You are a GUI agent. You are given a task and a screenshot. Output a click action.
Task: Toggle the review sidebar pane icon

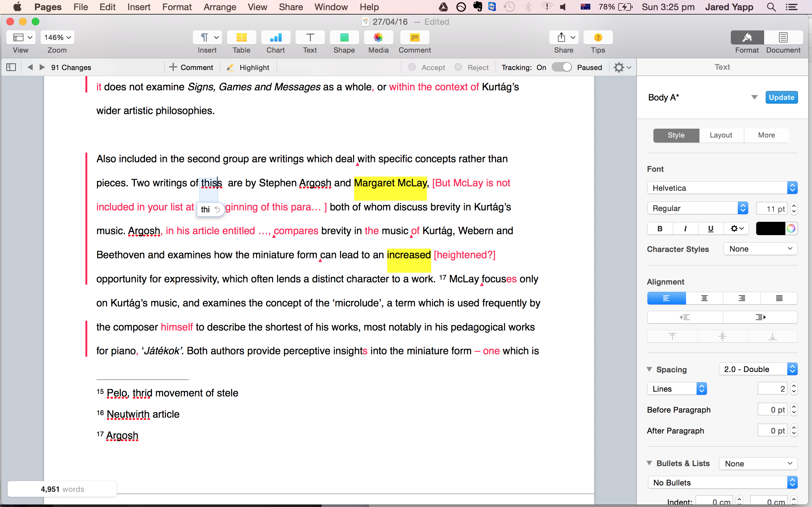11,67
